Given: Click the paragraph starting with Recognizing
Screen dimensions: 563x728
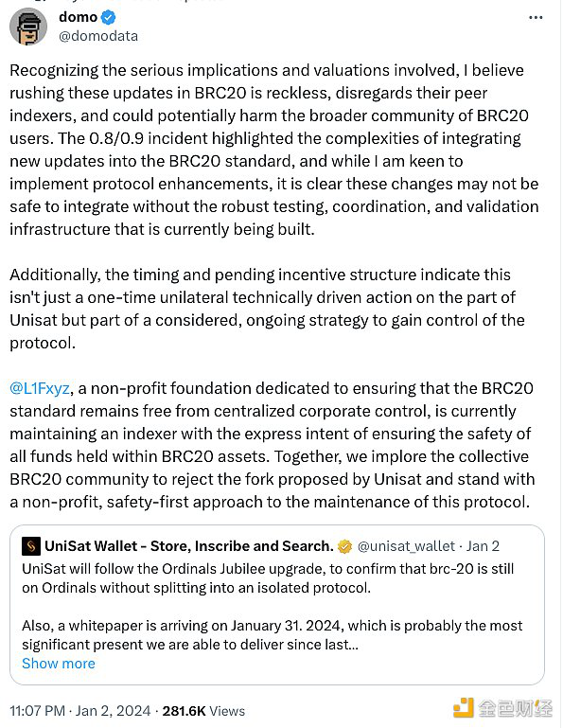Looking at the screenshot, I should [273, 150].
